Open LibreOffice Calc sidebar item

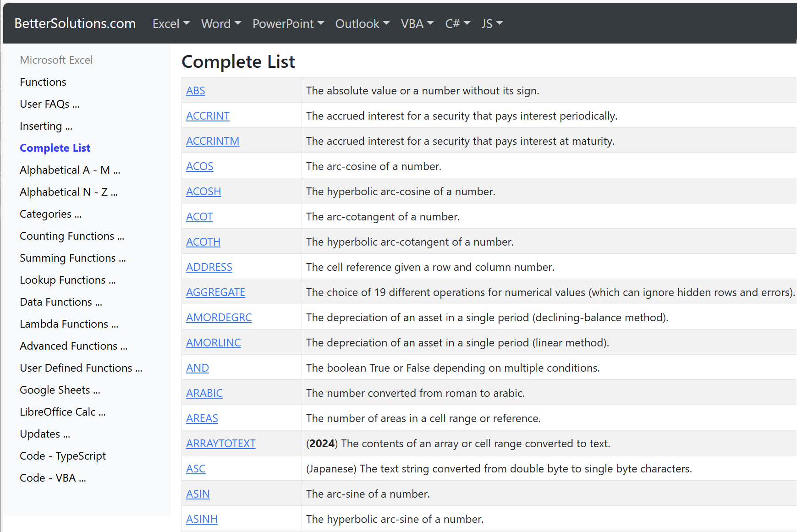tap(63, 412)
